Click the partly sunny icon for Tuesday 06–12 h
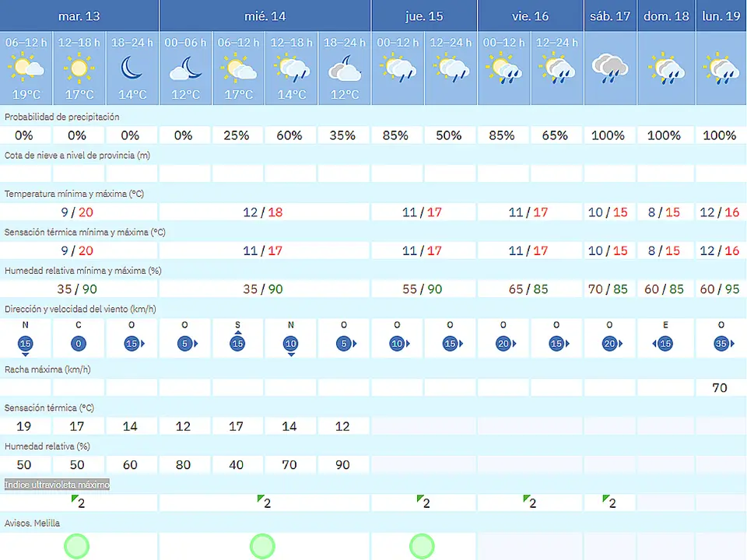 point(26,68)
